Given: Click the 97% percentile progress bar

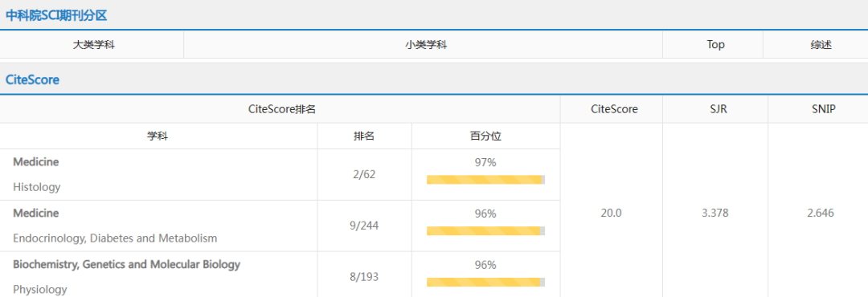Looking at the screenshot, I should 485,179.
